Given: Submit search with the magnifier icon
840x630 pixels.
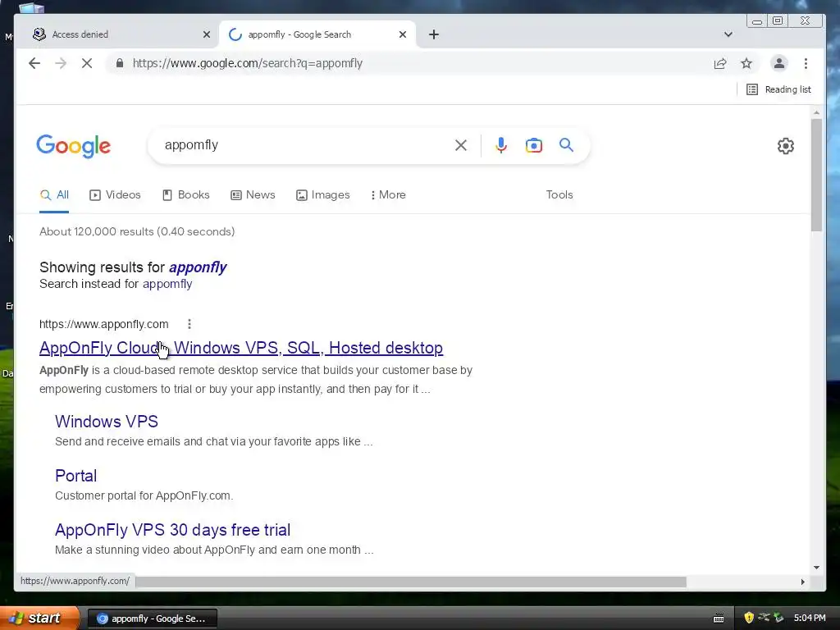Looking at the screenshot, I should coord(566,144).
